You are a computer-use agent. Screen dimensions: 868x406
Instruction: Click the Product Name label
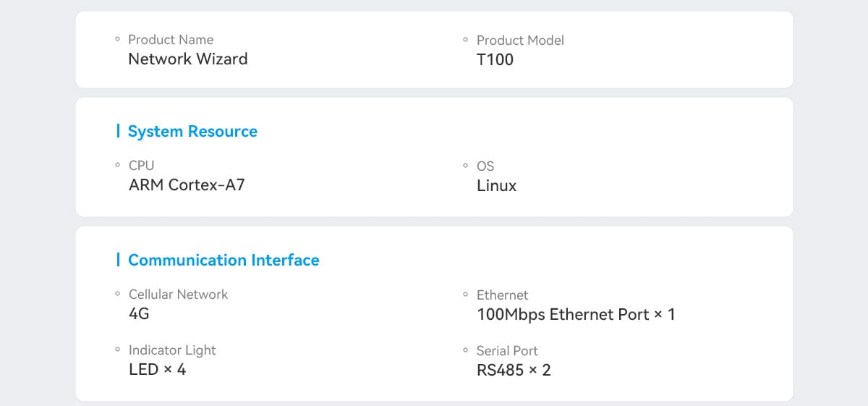pyautogui.click(x=171, y=40)
